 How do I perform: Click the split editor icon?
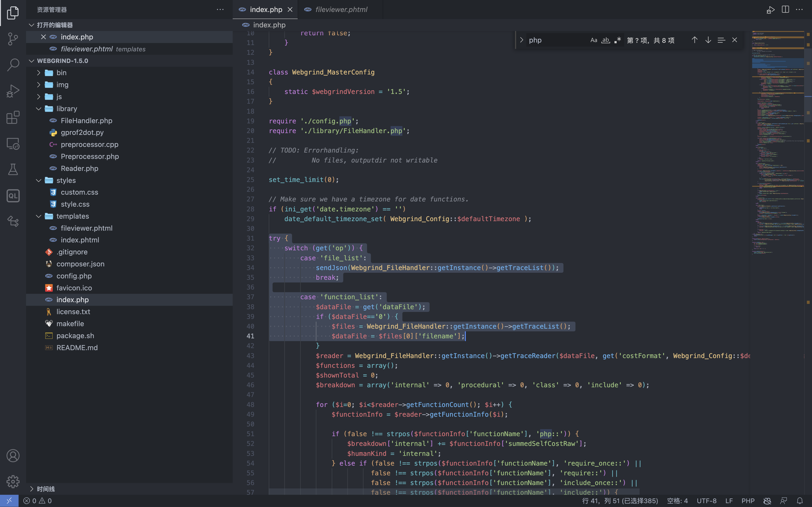[x=785, y=9]
